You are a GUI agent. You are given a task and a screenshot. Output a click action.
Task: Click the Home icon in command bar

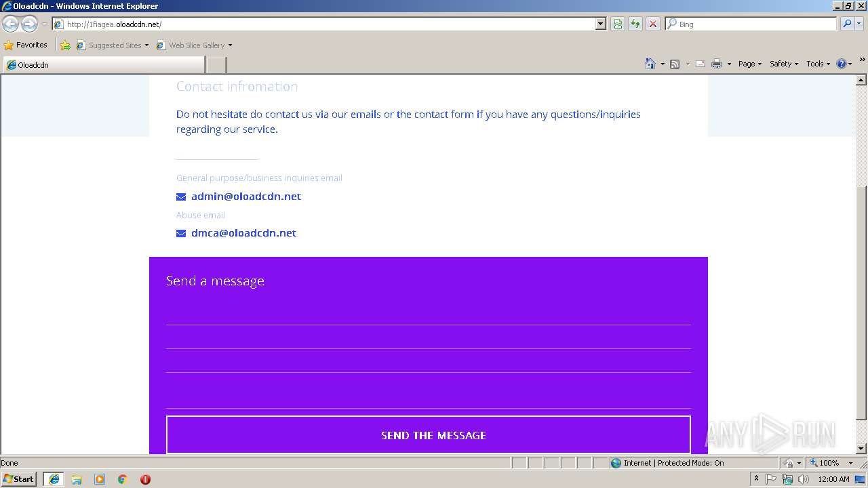[650, 64]
